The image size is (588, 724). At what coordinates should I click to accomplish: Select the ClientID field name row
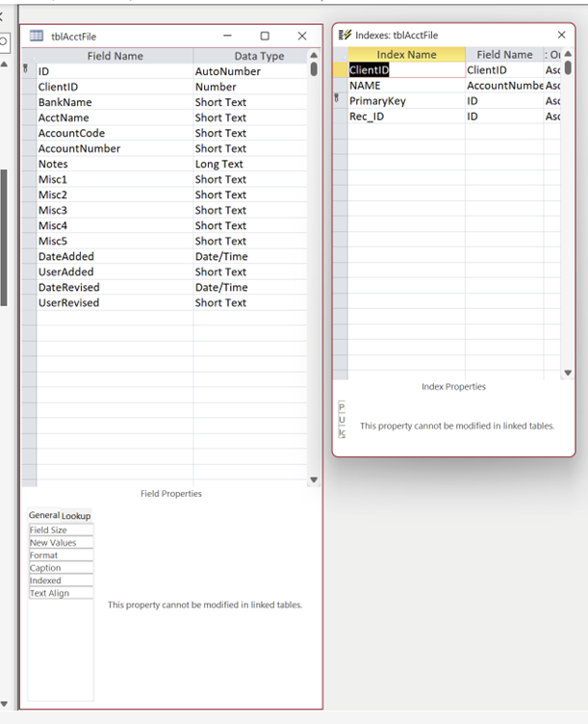[x=115, y=87]
